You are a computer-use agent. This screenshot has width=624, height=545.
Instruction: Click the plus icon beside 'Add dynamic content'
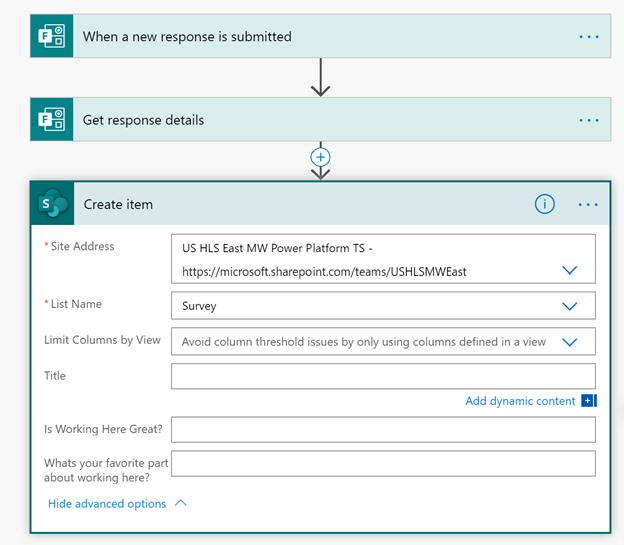tap(589, 400)
